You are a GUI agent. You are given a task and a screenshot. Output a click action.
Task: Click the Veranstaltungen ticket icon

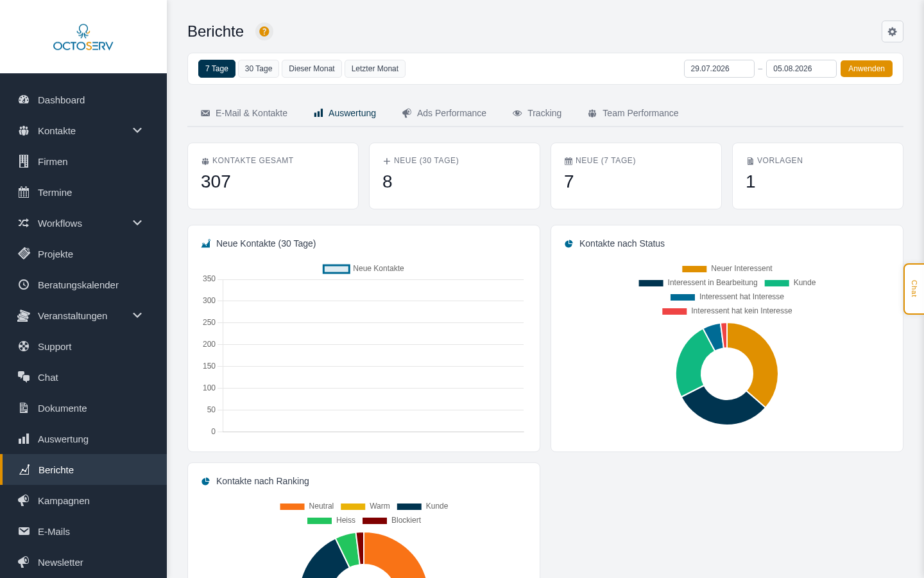[x=24, y=315]
